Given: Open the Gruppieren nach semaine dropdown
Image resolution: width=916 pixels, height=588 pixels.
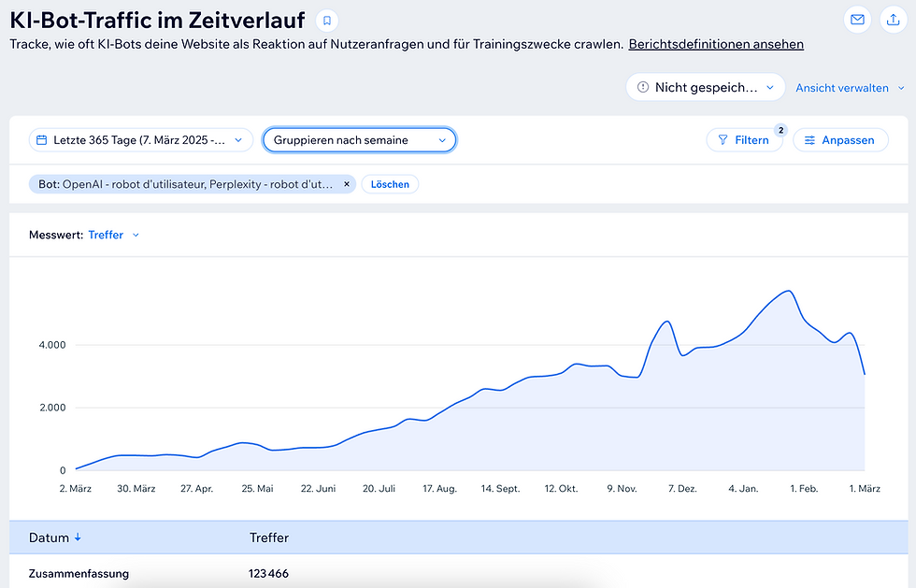Looking at the screenshot, I should 359,138.
